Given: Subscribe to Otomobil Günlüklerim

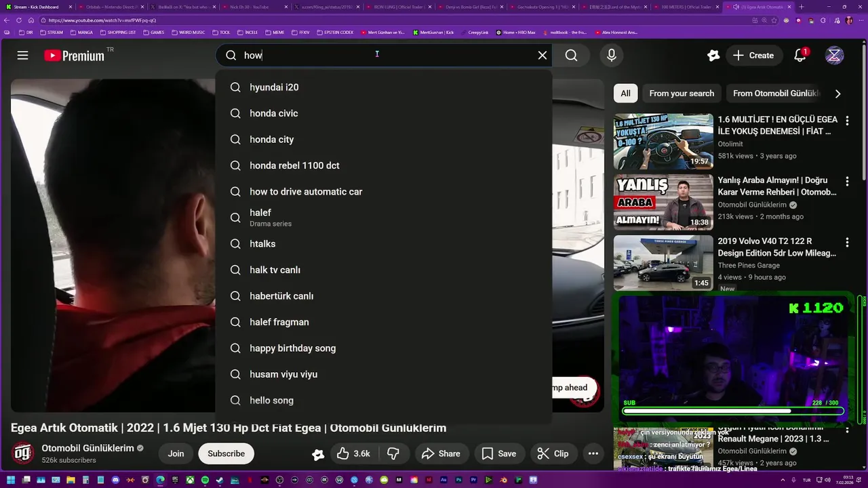Looking at the screenshot, I should 226,453.
